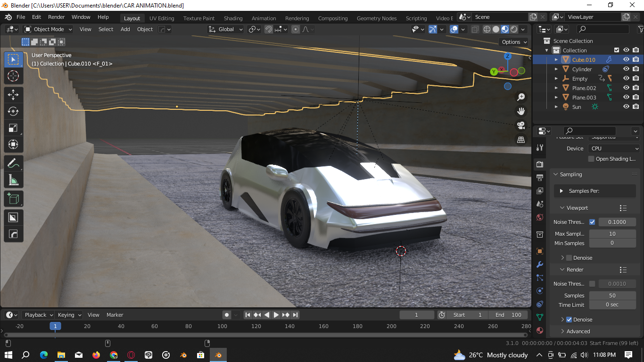Disable the Render Denoise checkbox
This screenshot has height=362, width=644.
tap(569, 320)
